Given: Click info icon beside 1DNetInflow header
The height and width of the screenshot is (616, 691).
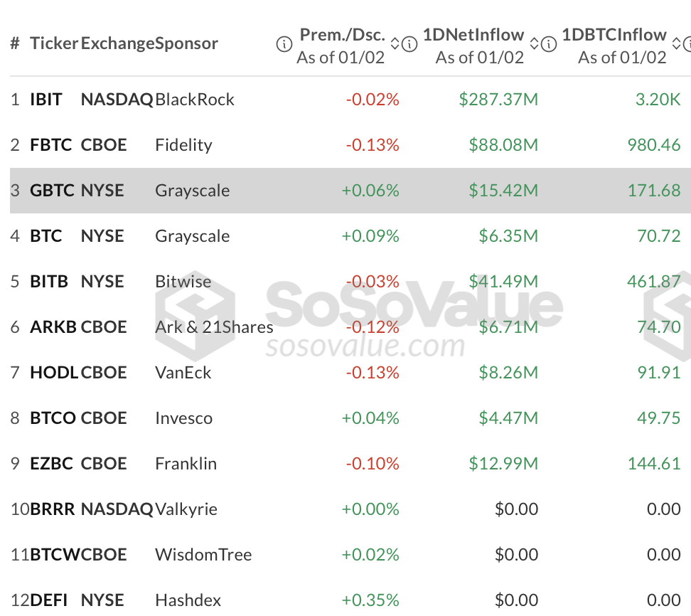Looking at the screenshot, I should 409,44.
